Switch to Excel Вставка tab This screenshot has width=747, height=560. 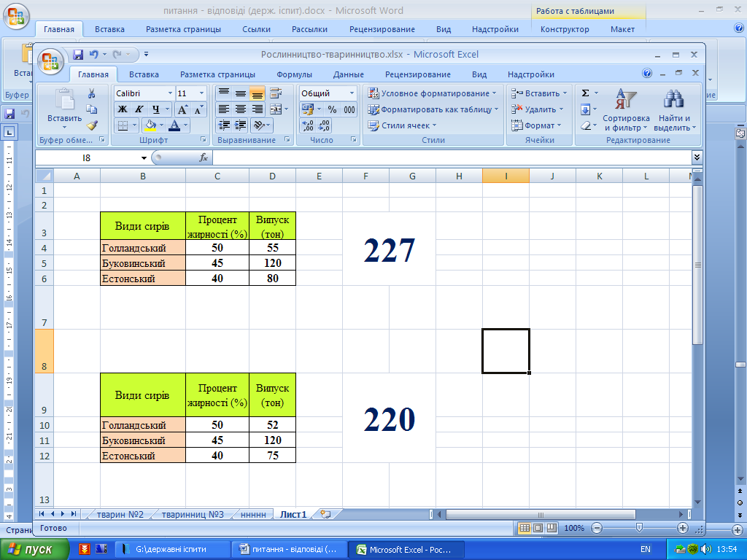144,74
